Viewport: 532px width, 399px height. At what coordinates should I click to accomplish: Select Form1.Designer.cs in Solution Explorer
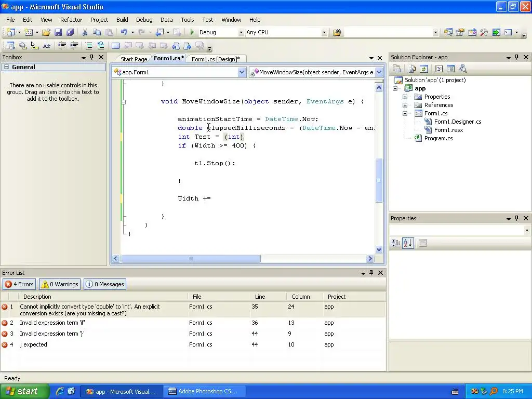[458, 122]
